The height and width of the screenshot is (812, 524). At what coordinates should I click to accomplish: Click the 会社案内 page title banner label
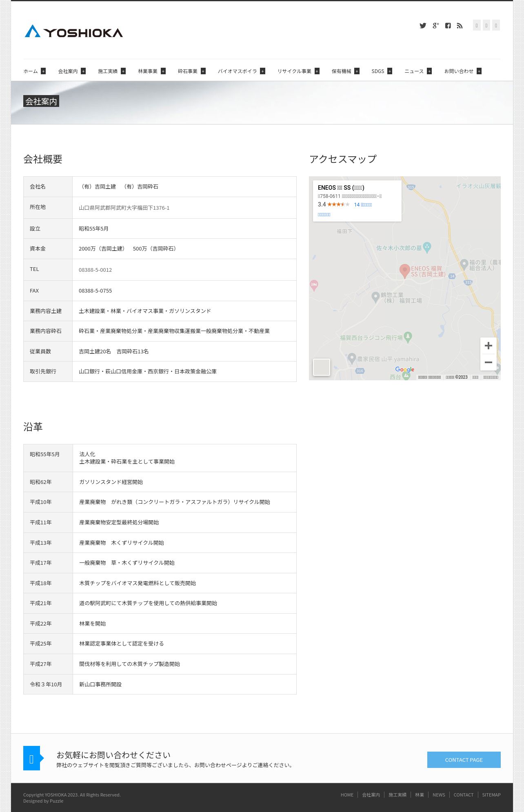click(x=41, y=101)
